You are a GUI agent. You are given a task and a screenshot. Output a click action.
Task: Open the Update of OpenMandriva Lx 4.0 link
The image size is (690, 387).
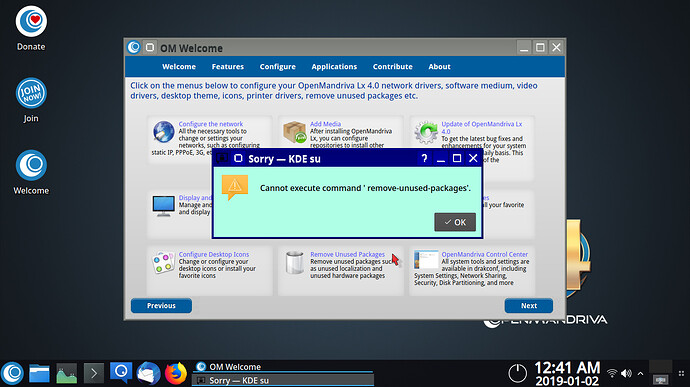click(x=481, y=128)
